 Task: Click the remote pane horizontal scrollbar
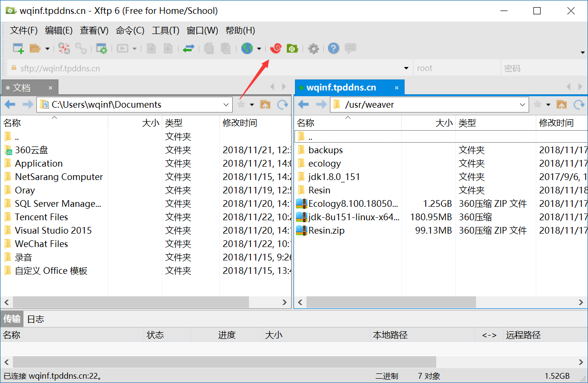(x=391, y=302)
